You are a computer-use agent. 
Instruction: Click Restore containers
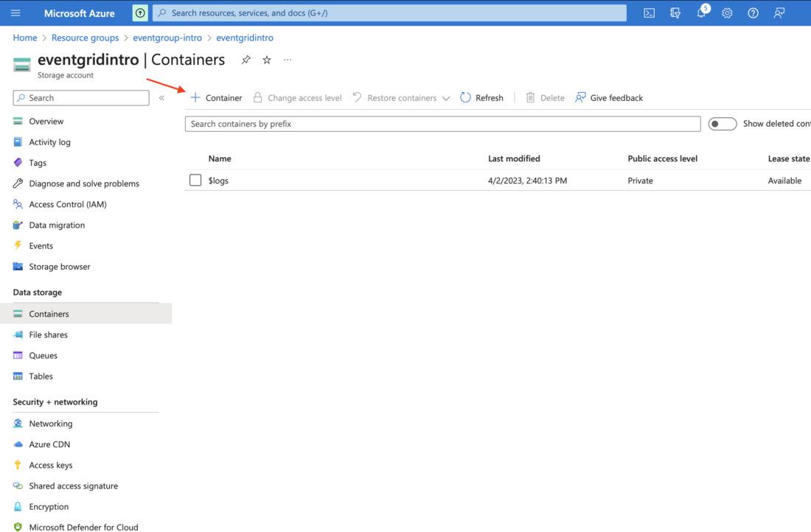click(x=395, y=98)
